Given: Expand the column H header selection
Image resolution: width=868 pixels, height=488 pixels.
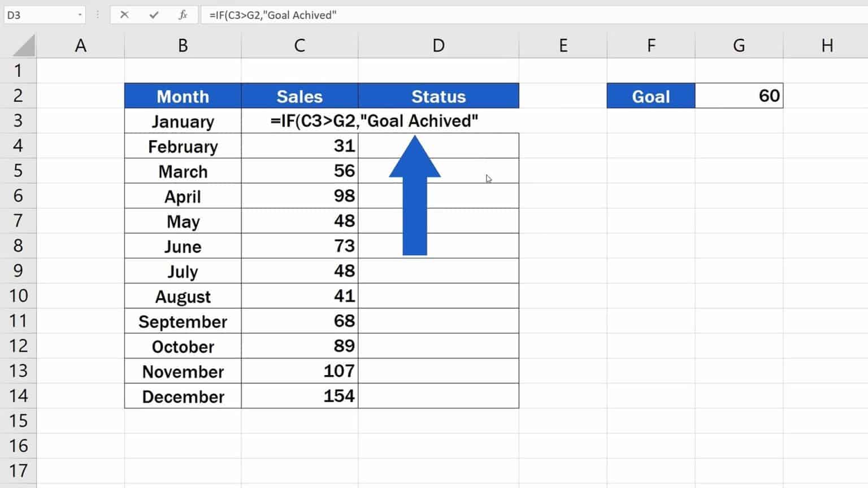Looking at the screenshot, I should [x=827, y=45].
